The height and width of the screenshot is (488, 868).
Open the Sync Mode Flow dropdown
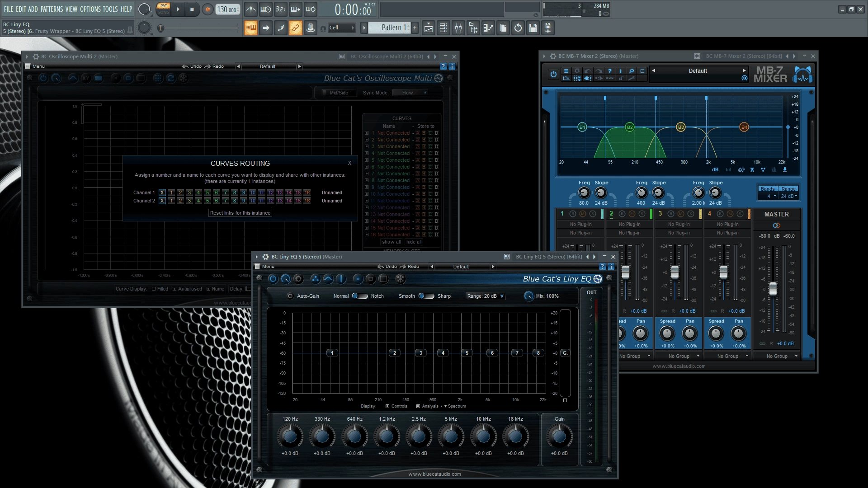point(410,93)
